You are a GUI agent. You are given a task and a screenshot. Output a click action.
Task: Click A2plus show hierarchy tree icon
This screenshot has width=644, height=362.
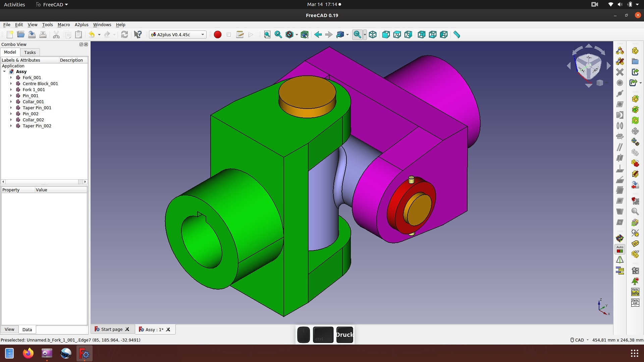[635, 281]
